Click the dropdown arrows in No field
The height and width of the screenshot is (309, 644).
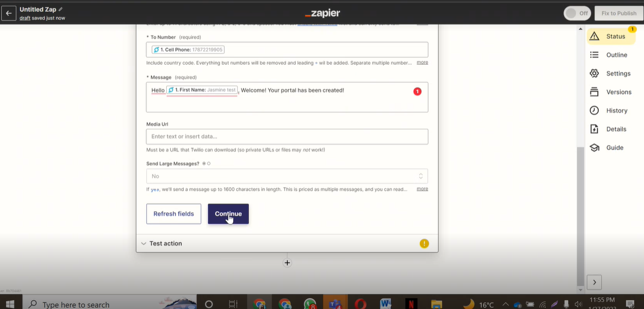(x=421, y=176)
